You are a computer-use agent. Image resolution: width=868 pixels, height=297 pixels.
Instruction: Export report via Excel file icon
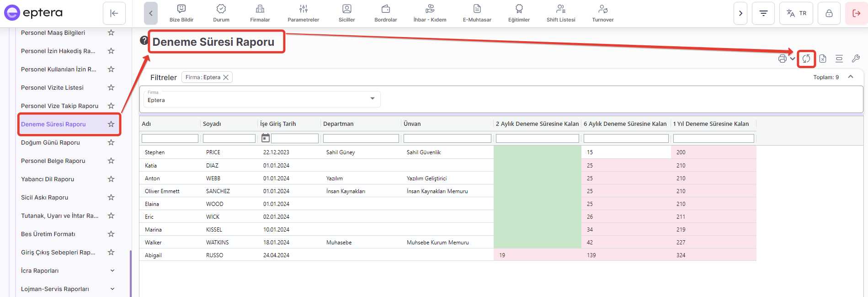point(823,59)
